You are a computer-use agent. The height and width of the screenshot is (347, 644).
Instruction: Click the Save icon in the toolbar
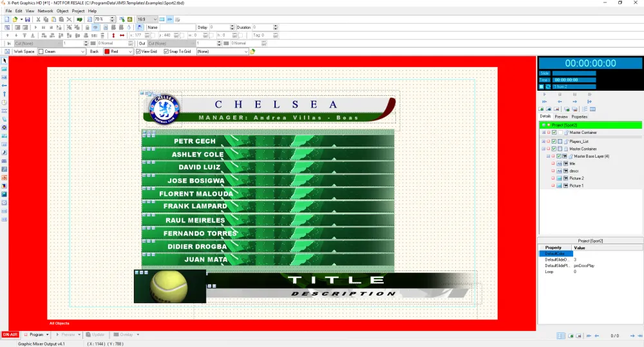click(28, 19)
